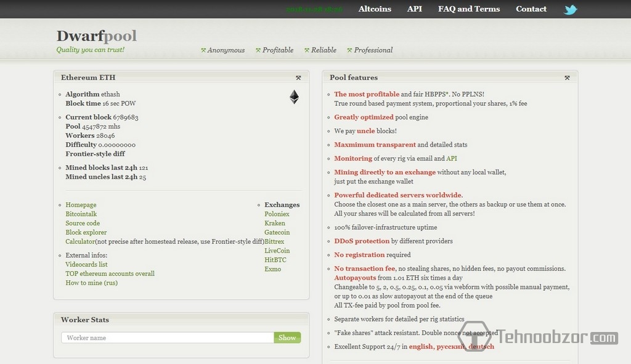This screenshot has width=631, height=364.
Task: Open the Altcoins menu item
Action: tap(375, 9)
